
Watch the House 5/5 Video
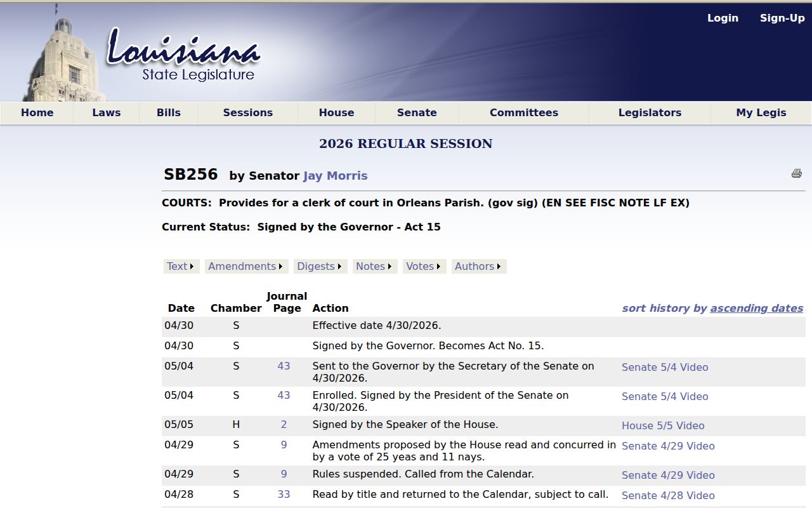(663, 426)
